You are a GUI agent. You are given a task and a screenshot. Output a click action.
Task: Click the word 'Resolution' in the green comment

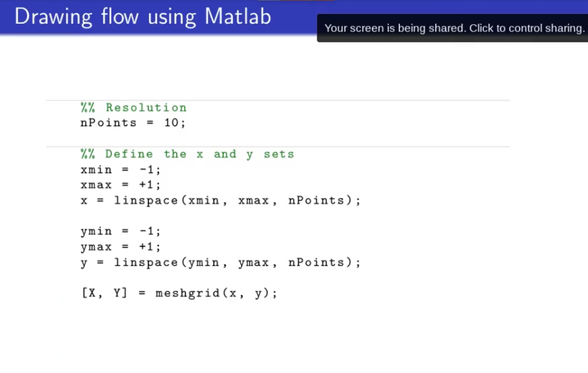coord(146,108)
